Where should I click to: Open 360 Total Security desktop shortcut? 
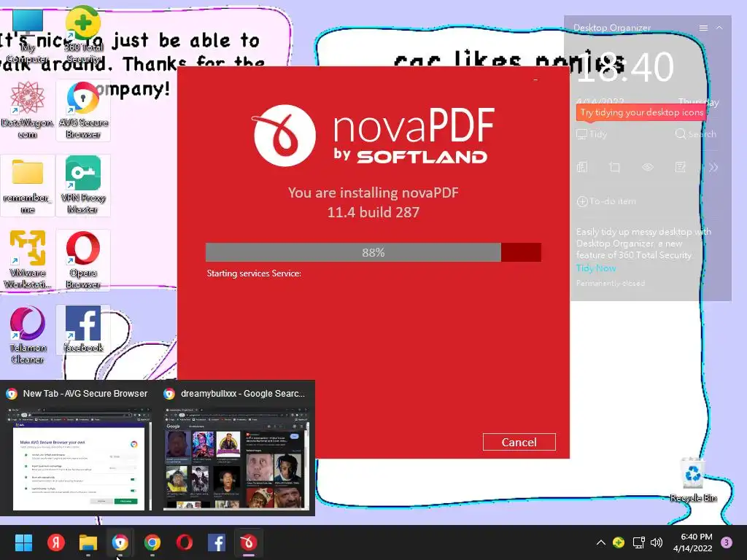pos(83,36)
